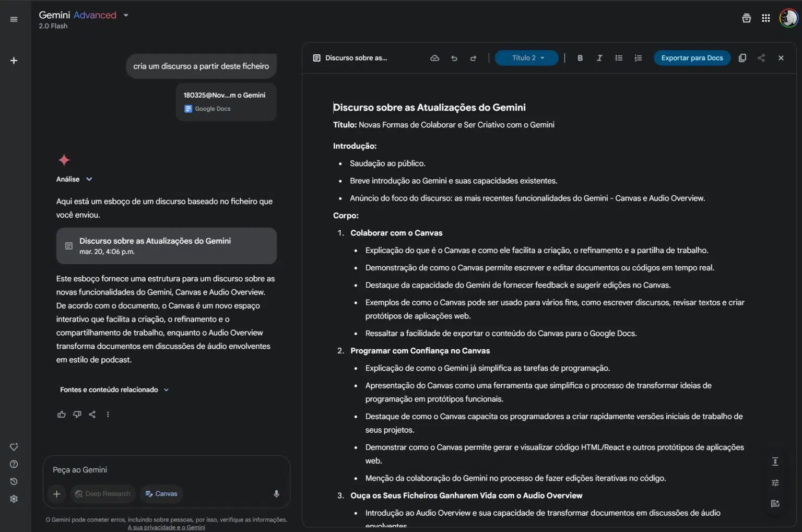The width and height of the screenshot is (802, 532).
Task: Click bullet Menção da colaboração do Gemini
Action: click(515, 478)
